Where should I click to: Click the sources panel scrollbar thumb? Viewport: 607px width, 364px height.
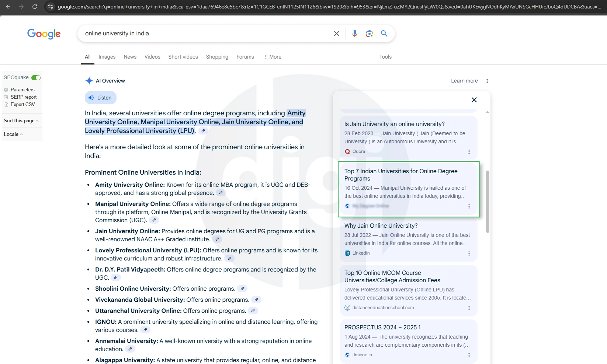tap(488, 202)
